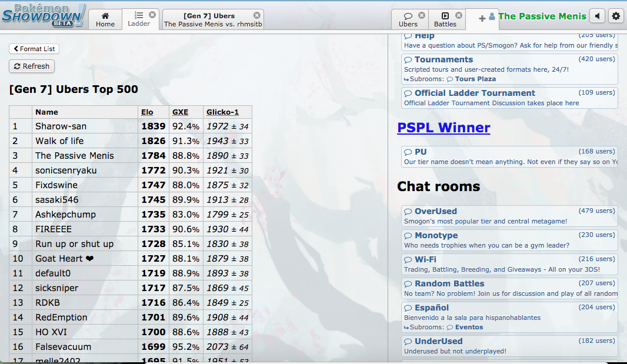
Task: Open the PSPL Winner link
Action: (443, 128)
